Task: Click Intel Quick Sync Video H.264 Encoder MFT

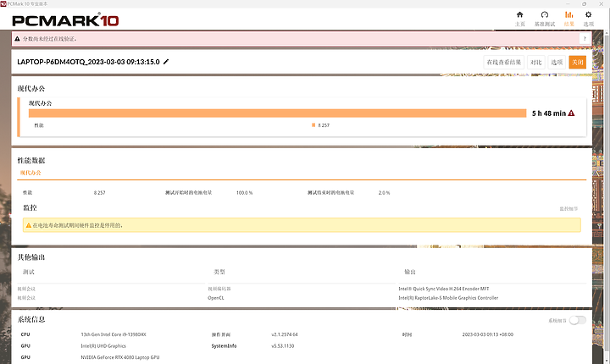Action: [443, 289]
